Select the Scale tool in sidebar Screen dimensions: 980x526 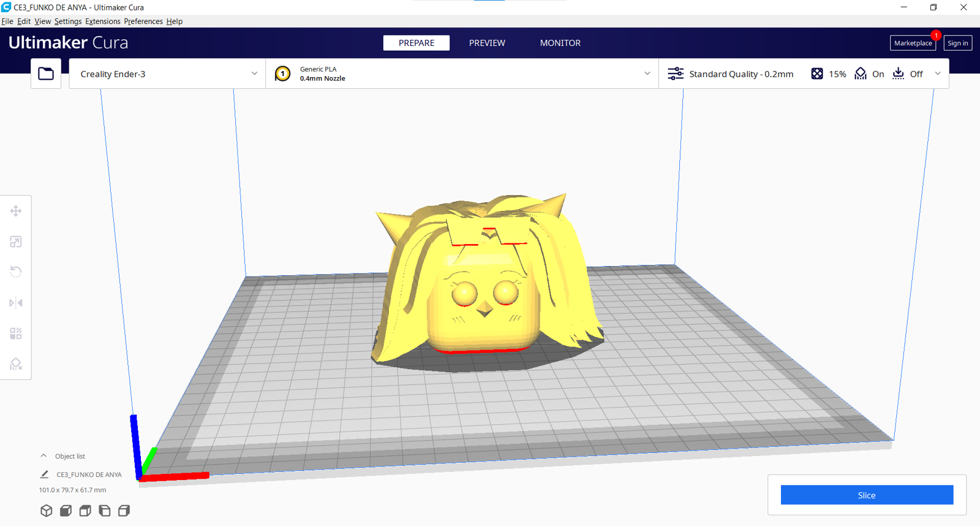pos(16,242)
